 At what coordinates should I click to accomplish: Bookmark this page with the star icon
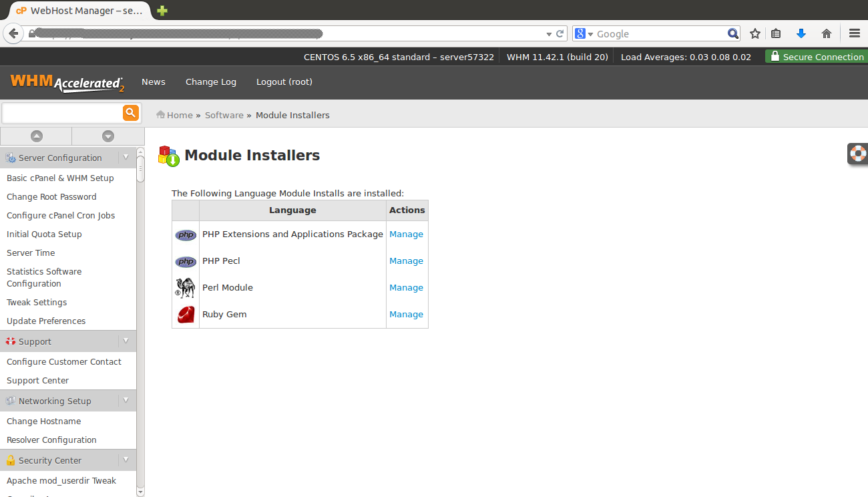click(755, 33)
